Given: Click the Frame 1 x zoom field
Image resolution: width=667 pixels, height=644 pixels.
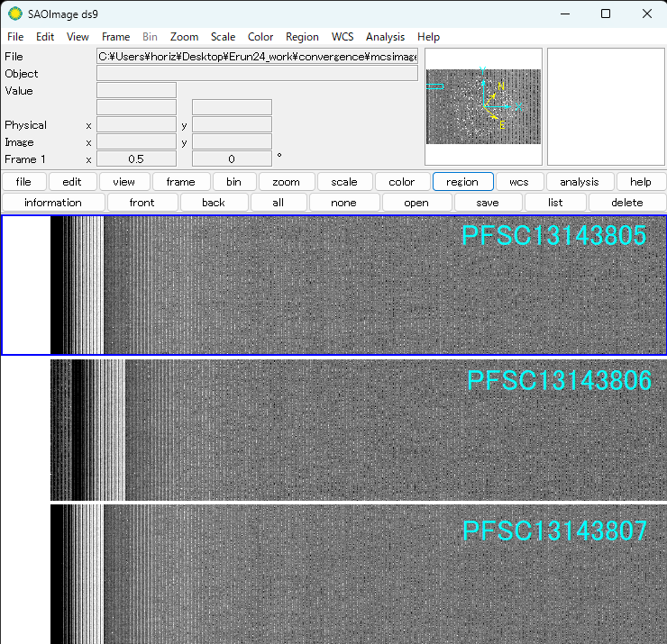Looking at the screenshot, I should click(x=136, y=159).
